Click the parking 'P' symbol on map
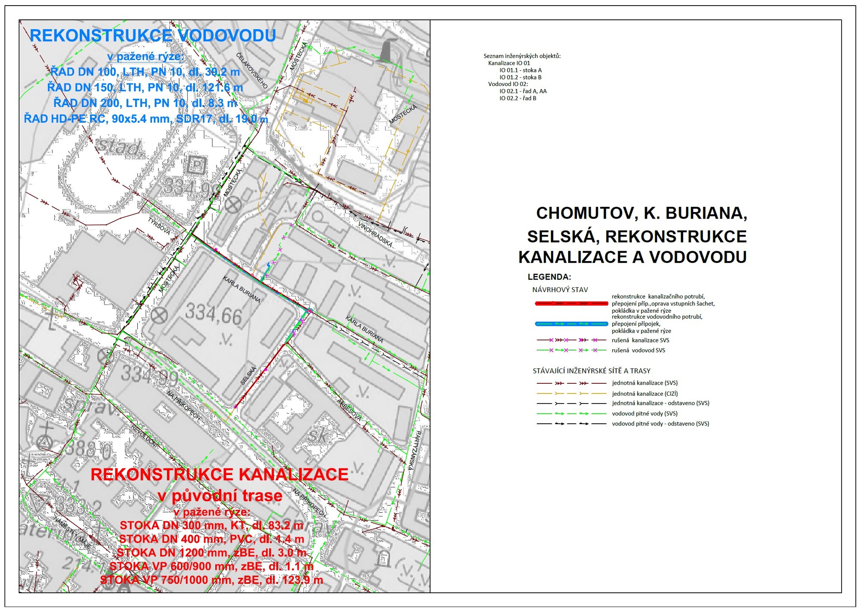Image resolution: width=861 pixels, height=616 pixels. [x=196, y=165]
